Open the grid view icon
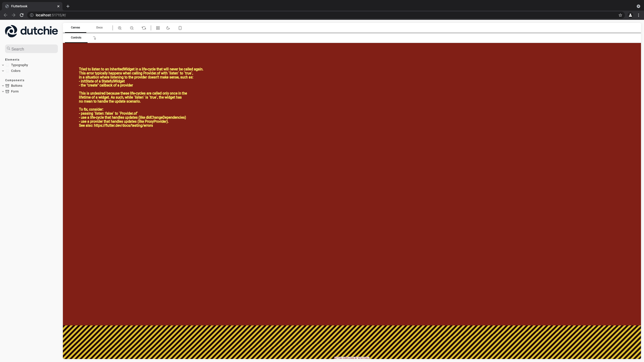This screenshot has width=644, height=362. tap(158, 28)
